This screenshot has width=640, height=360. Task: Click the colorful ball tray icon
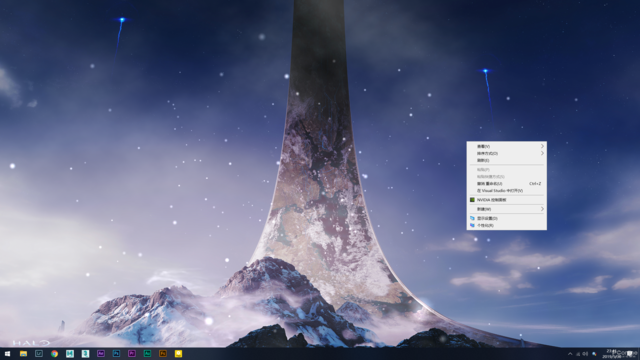point(594,354)
